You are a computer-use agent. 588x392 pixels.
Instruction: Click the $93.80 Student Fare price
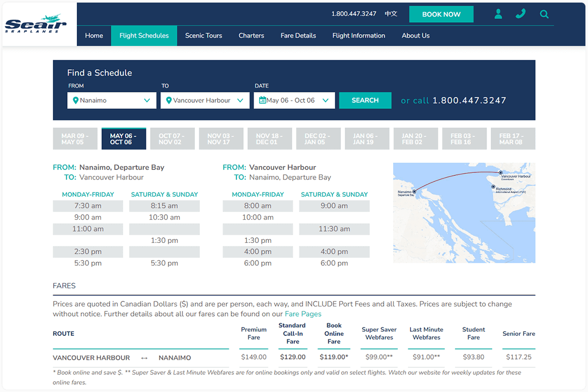[x=474, y=357]
